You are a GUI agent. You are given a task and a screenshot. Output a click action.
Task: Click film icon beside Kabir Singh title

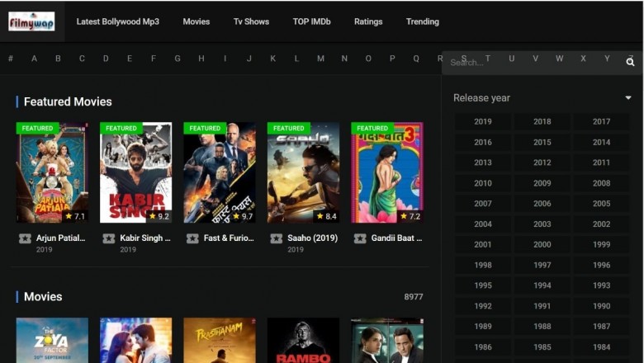(x=109, y=238)
